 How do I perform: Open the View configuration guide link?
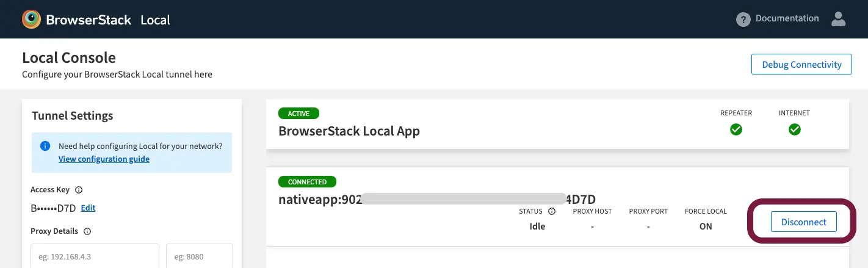pyautogui.click(x=104, y=159)
